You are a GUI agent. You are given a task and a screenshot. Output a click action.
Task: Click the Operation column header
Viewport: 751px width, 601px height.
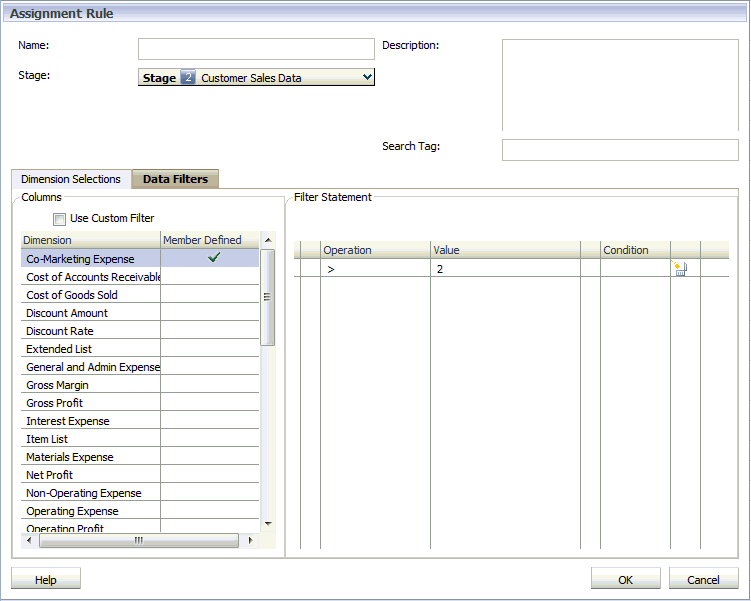click(x=376, y=250)
